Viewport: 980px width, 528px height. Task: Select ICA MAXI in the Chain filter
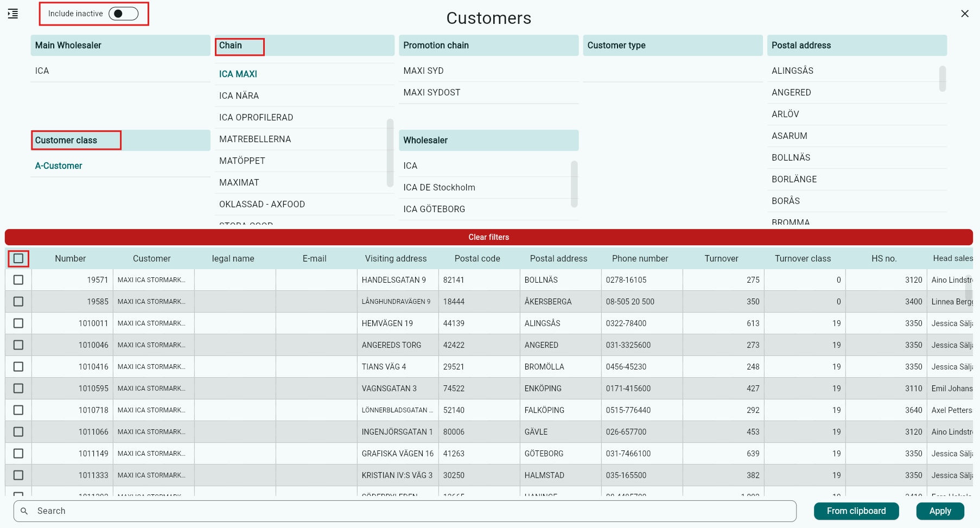click(304, 74)
